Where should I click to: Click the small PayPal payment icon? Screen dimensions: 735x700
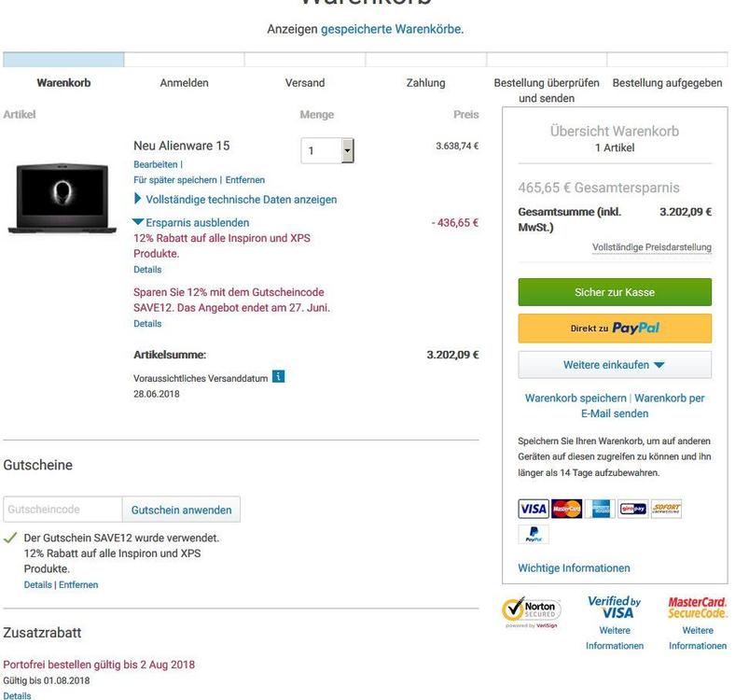pos(533,534)
